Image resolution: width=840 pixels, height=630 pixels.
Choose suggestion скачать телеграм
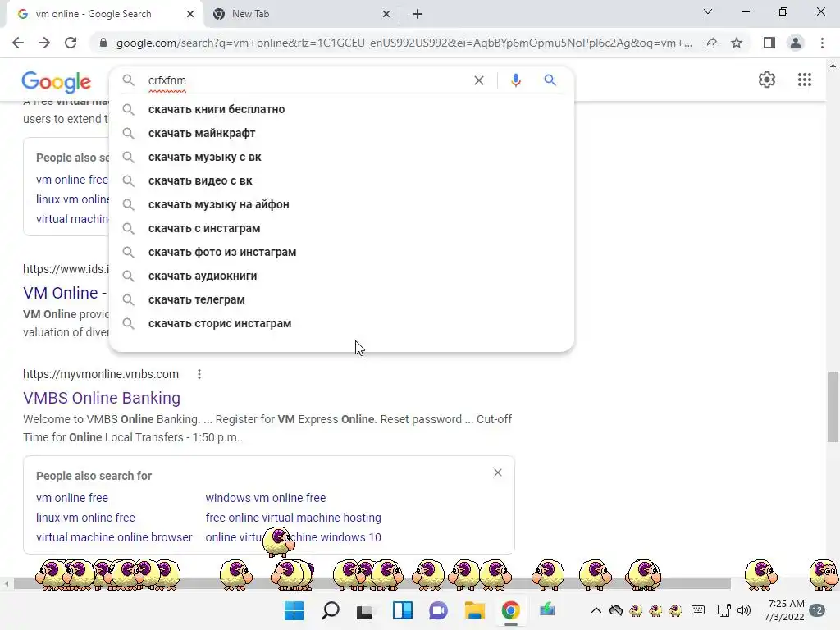tap(342, 299)
